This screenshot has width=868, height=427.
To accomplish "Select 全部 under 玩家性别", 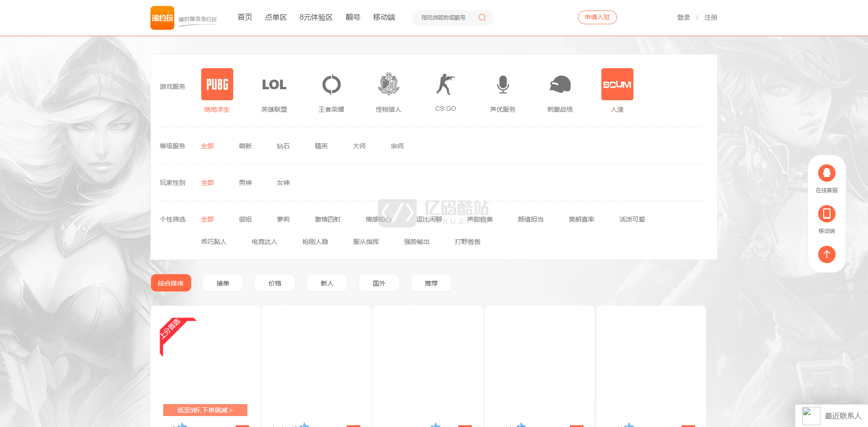I will tap(208, 183).
